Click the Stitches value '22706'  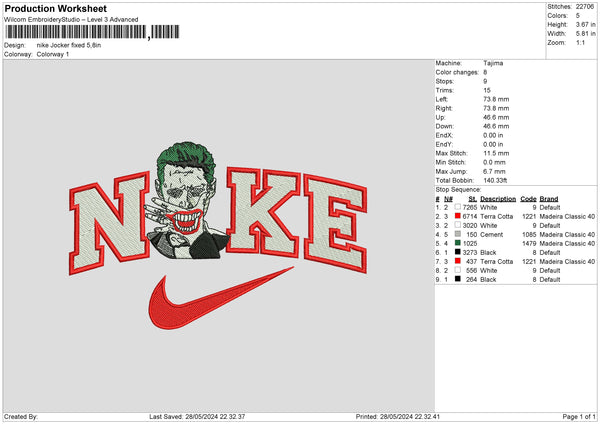(585, 7)
